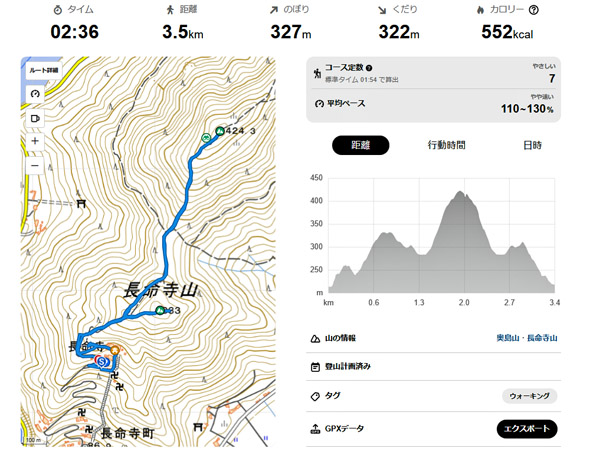Click the green smiley marker near summit

pyautogui.click(x=206, y=136)
